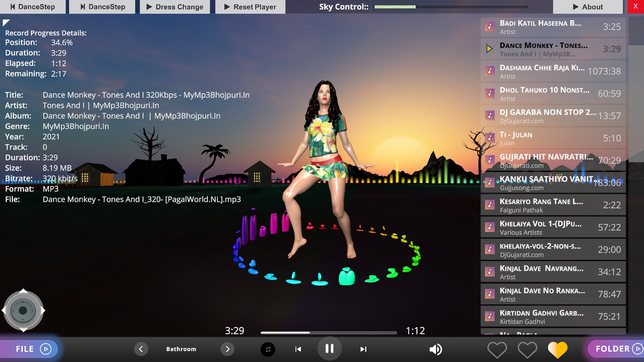Select Kinjal Dave No Ranka track
The width and height of the screenshot is (644, 362).
click(553, 294)
